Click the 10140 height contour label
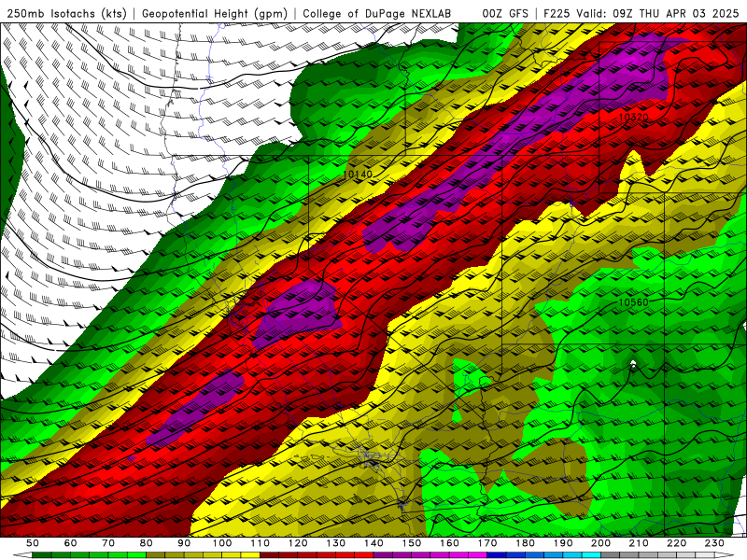 [358, 175]
